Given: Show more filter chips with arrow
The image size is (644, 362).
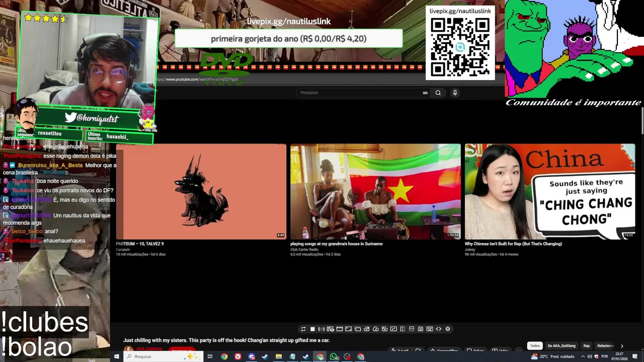Looking at the screenshot, I should (x=622, y=346).
